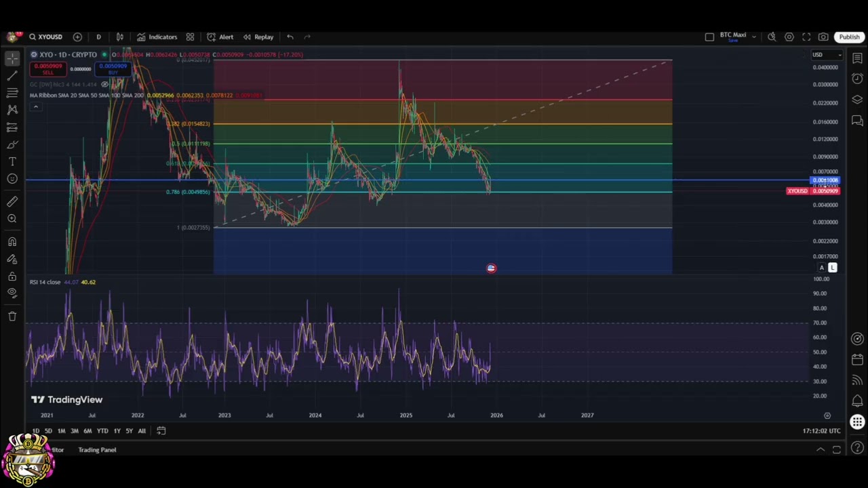Open chart settings hexagon icon

tap(789, 37)
